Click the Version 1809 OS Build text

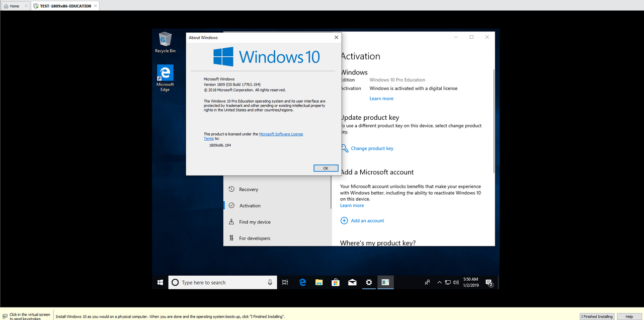[x=232, y=85]
